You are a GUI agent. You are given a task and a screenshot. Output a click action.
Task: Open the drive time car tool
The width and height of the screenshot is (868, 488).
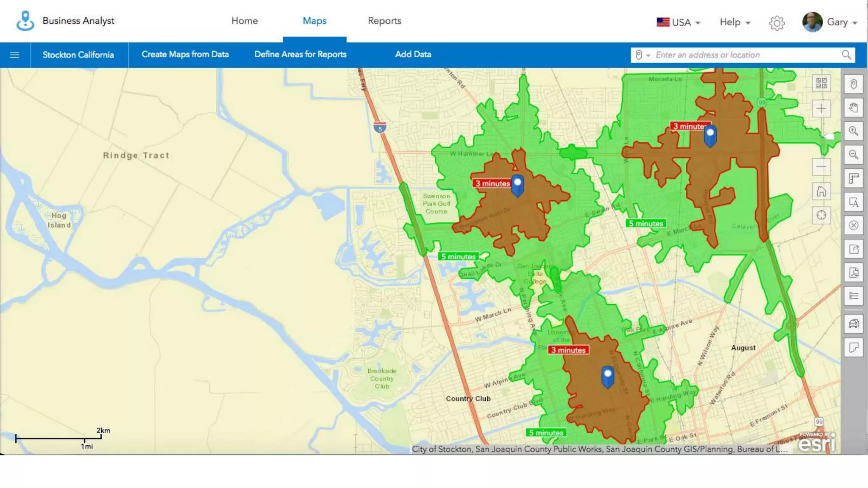click(853, 324)
